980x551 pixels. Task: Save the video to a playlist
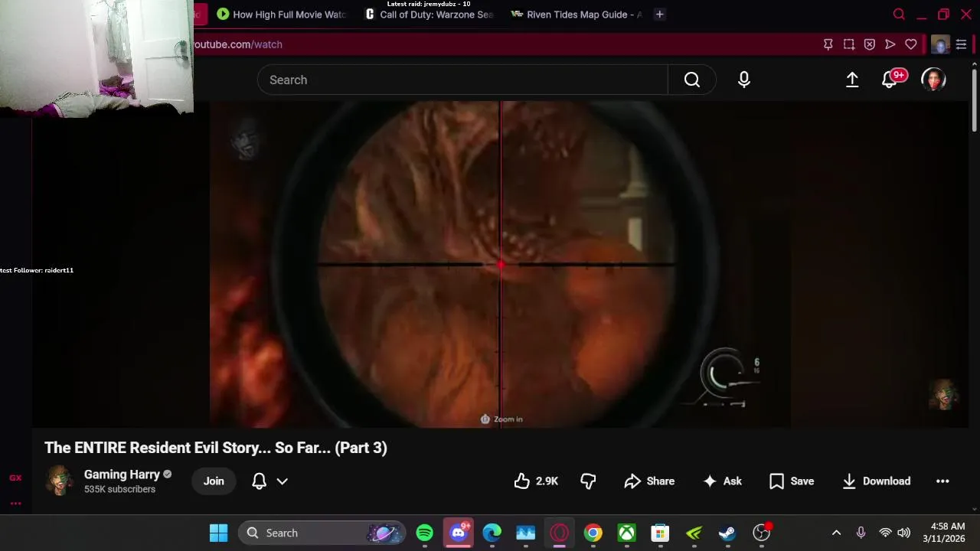[x=792, y=481]
